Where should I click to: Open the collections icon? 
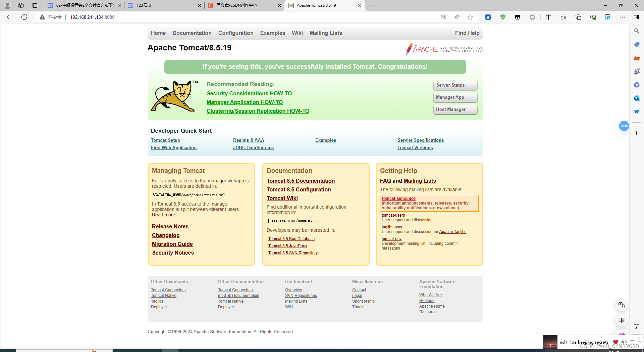[x=578, y=17]
